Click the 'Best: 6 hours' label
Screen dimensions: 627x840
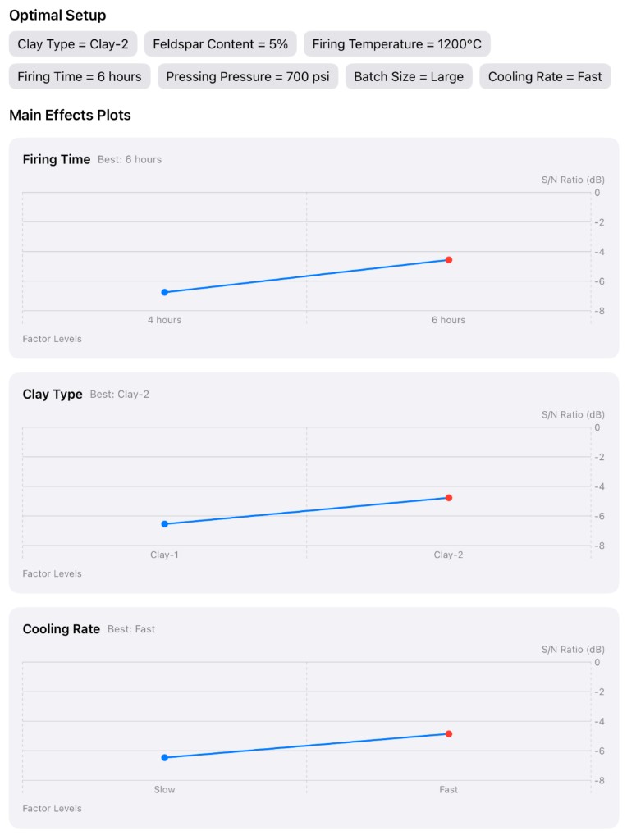130,160
